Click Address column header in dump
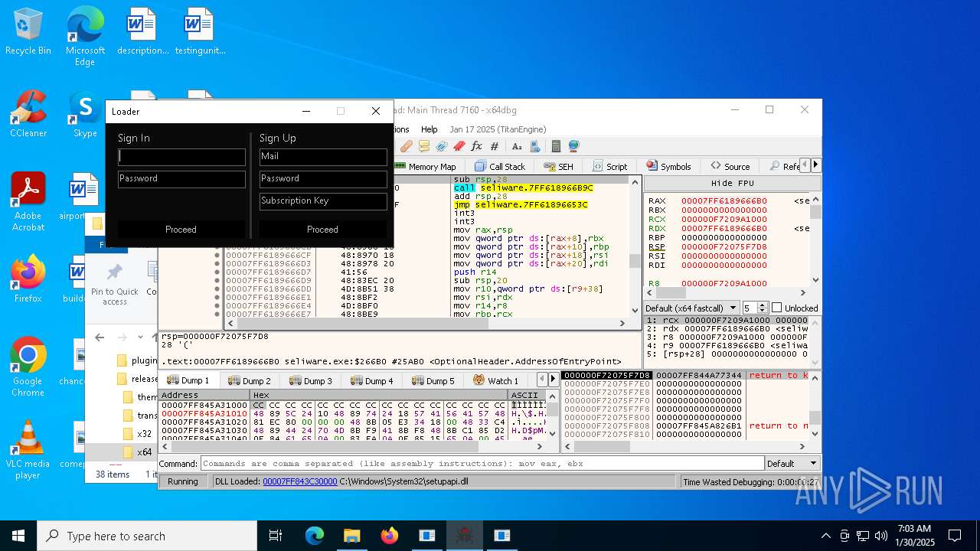The image size is (980, 551). [204, 395]
